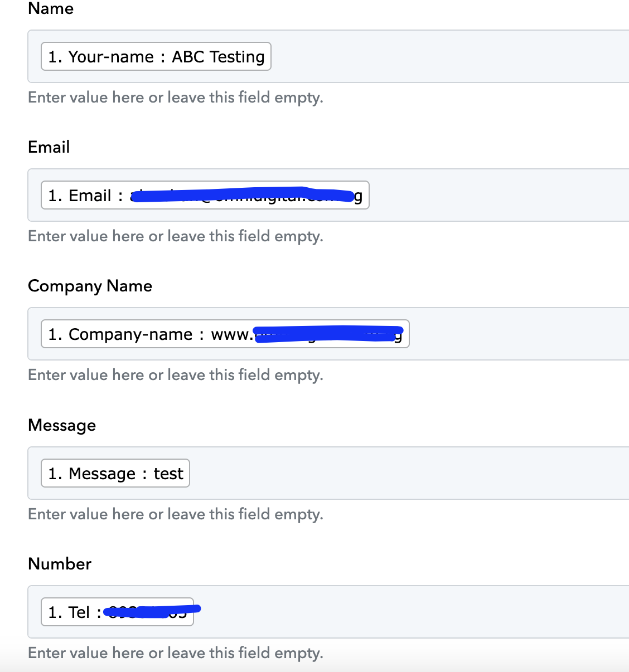Click the Number field label
The width and height of the screenshot is (629, 672).
pos(60,564)
